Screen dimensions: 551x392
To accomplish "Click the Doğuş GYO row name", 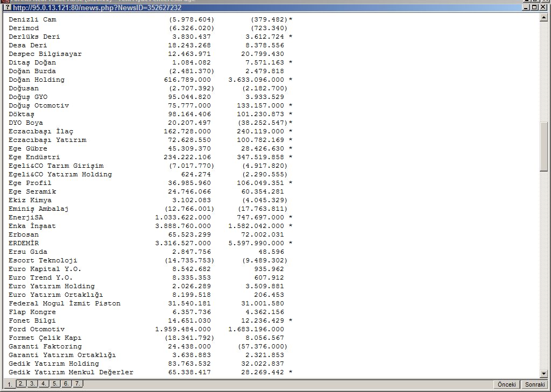I will (x=28, y=97).
